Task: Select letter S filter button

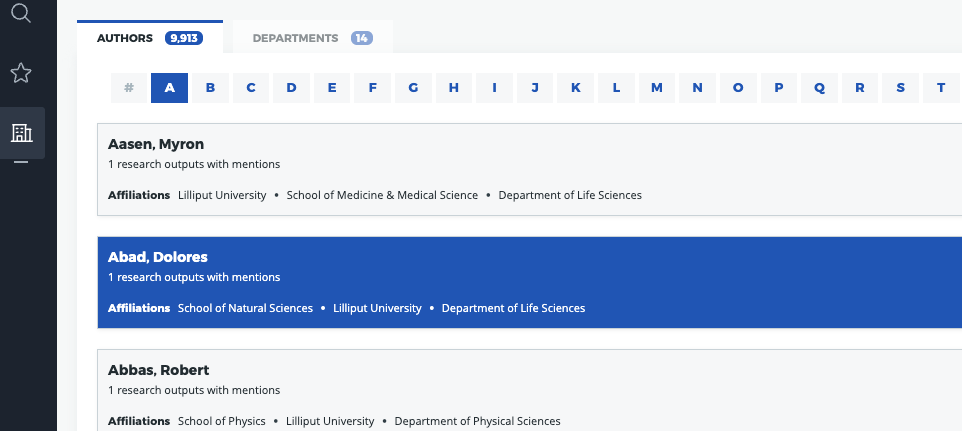Action: (901, 88)
